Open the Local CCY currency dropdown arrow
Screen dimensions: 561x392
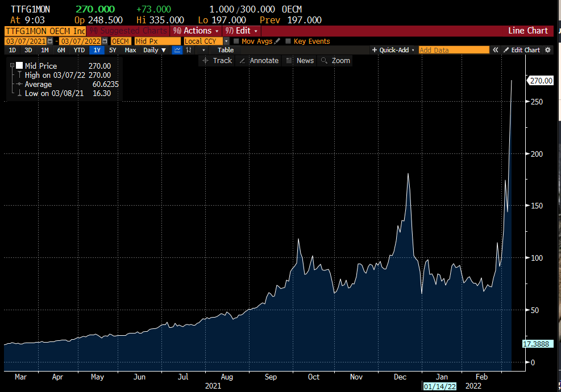(x=226, y=41)
